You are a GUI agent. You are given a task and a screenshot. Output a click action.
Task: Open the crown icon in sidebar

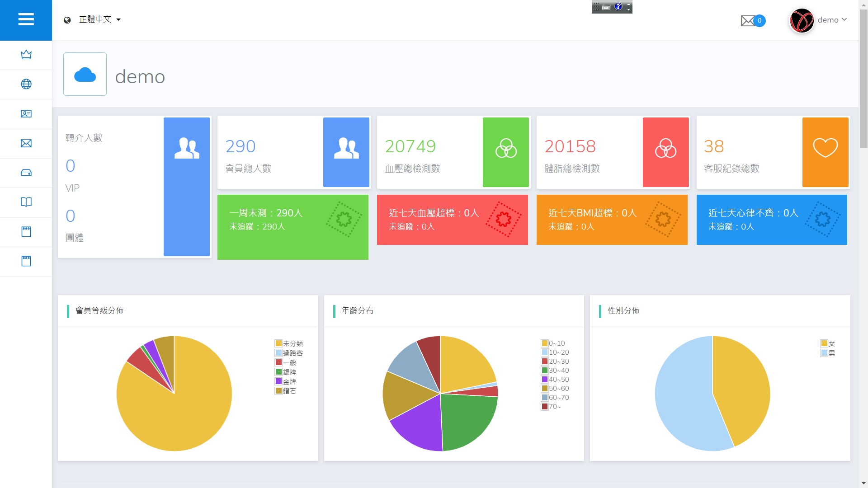click(26, 55)
